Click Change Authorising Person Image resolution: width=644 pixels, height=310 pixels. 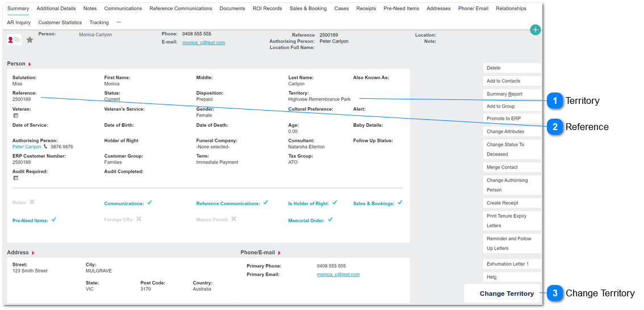(x=512, y=185)
